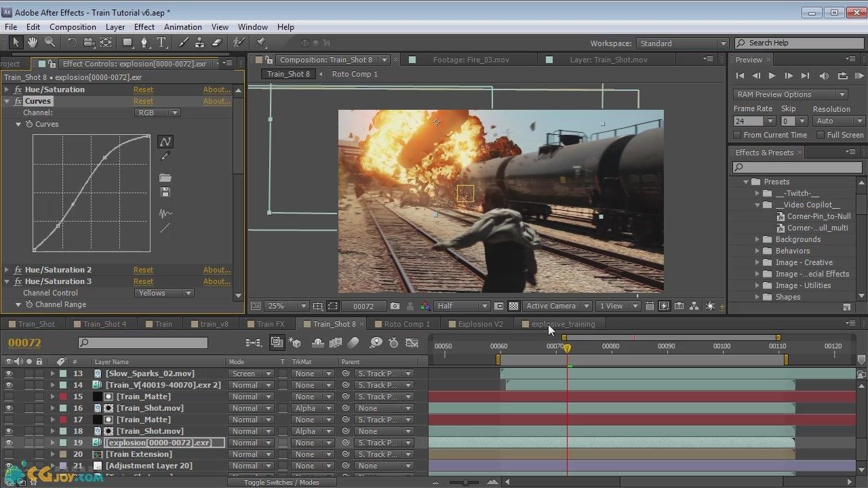Switch to the Roto Comp 1 timeline tab
The width and height of the screenshot is (868, 488).
(x=407, y=324)
